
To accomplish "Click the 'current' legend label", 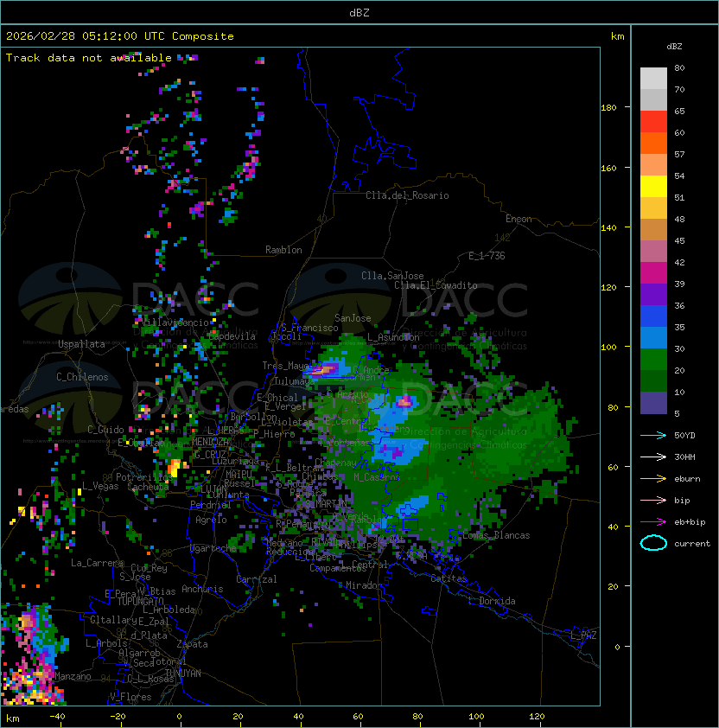I will pos(692,544).
